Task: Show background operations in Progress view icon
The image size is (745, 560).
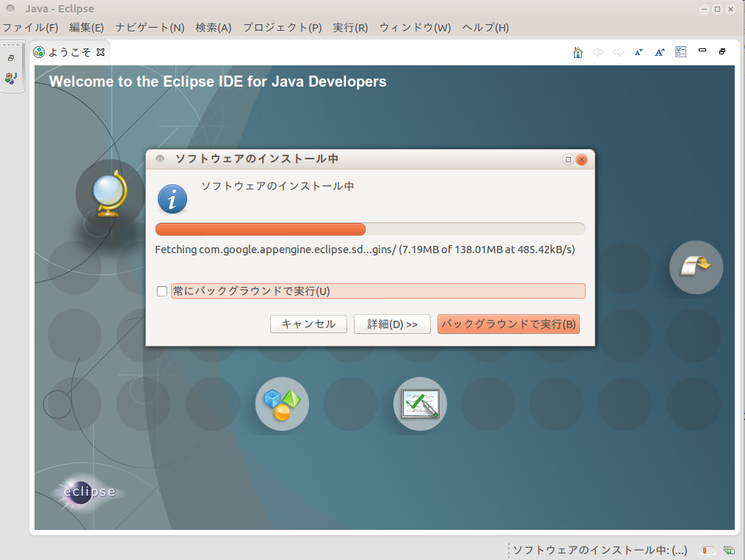Action: (x=729, y=550)
